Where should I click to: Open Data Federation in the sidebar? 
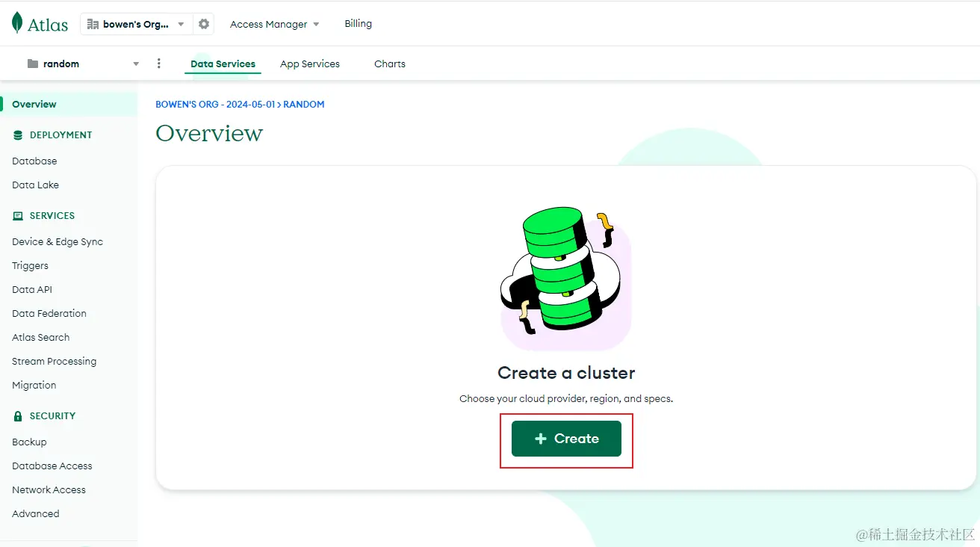click(x=49, y=313)
